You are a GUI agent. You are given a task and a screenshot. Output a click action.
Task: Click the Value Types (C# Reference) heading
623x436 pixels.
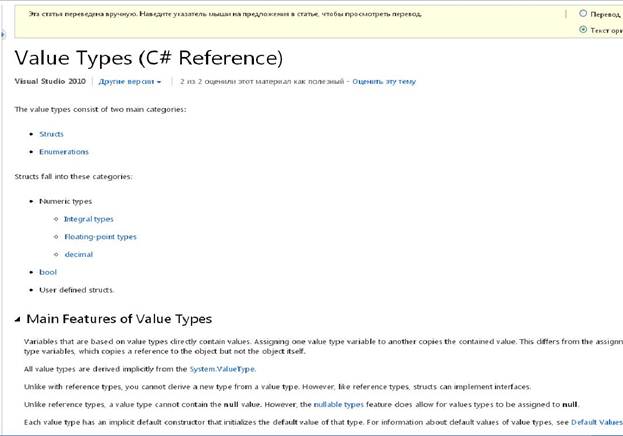[x=149, y=58]
